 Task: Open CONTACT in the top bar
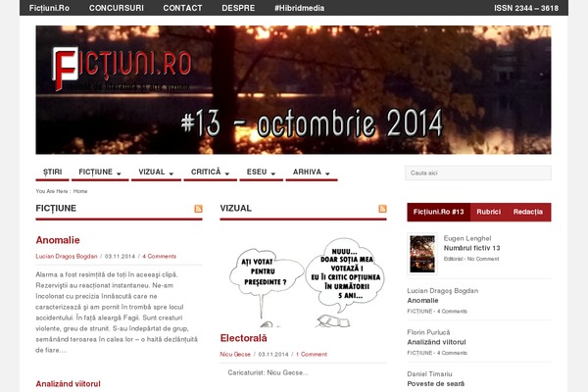coord(182,8)
